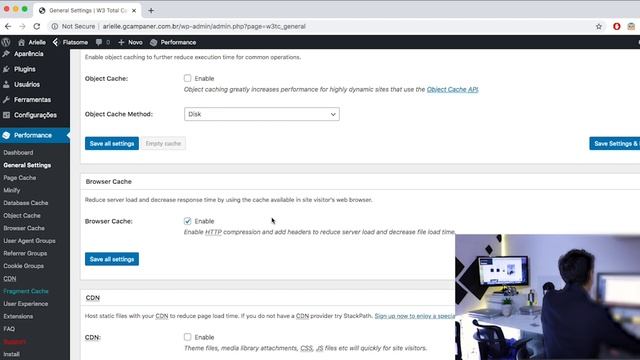This screenshot has width=640, height=360.
Task: Open Cookie Groups submenu item
Action: pyautogui.click(x=24, y=266)
